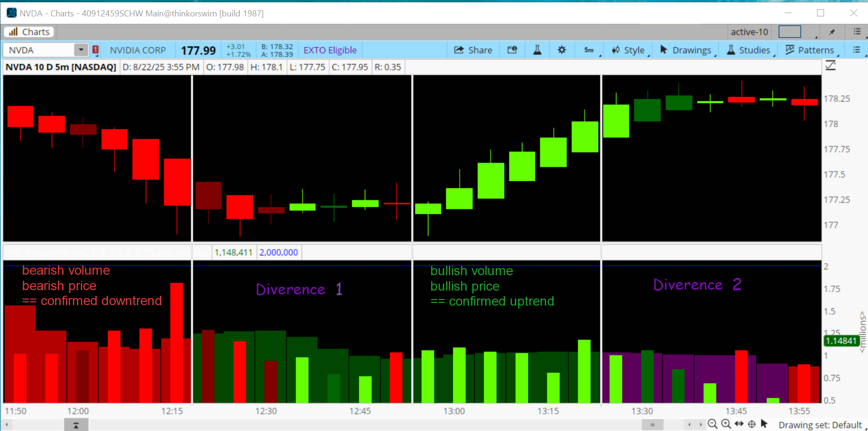The image size is (868, 431).
Task: Click the scroll-left arrow at bottom-left
Action: 7,425
